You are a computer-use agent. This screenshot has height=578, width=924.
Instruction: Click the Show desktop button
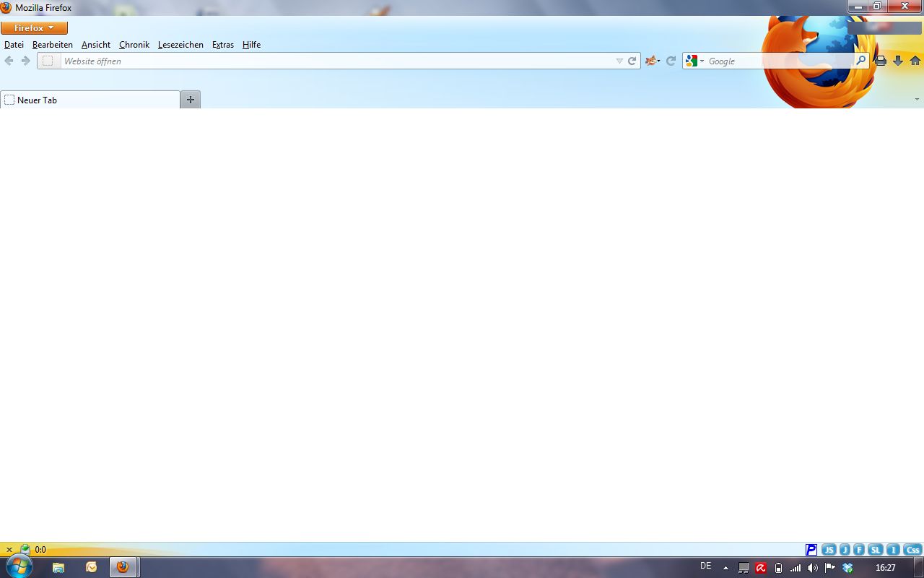pyautogui.click(x=918, y=567)
